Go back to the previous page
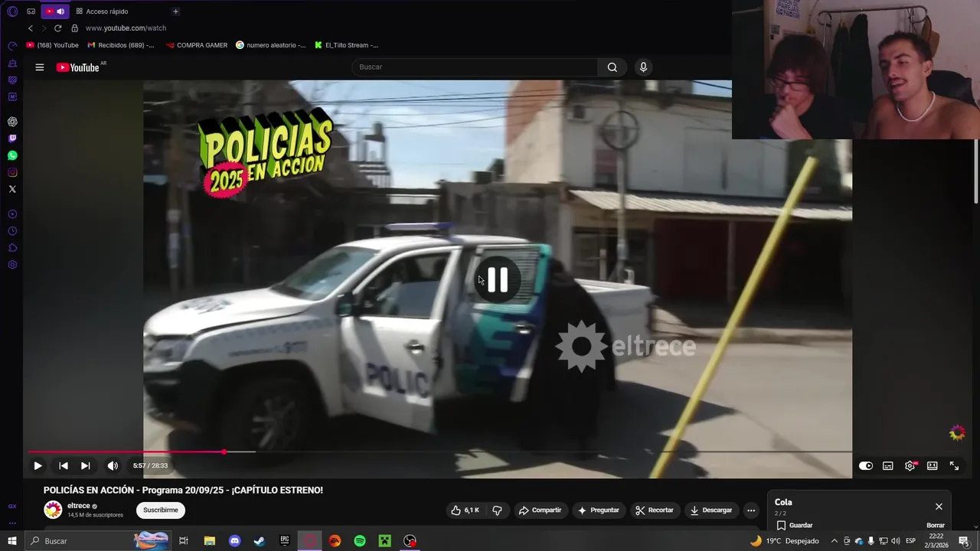The image size is (980, 551). click(x=31, y=28)
